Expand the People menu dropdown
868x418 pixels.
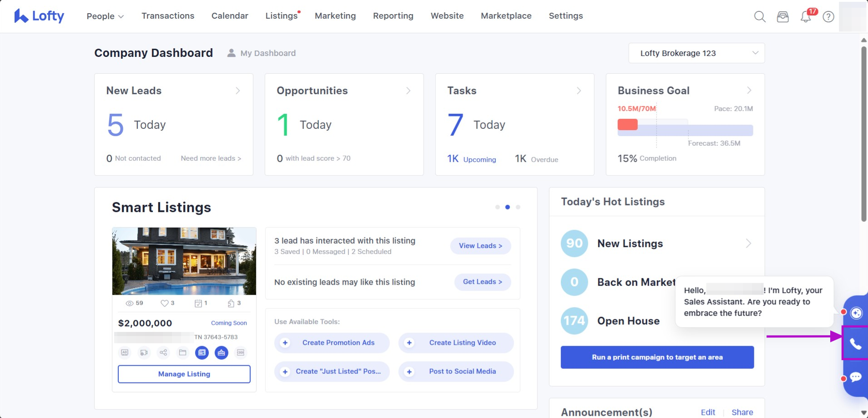point(105,16)
